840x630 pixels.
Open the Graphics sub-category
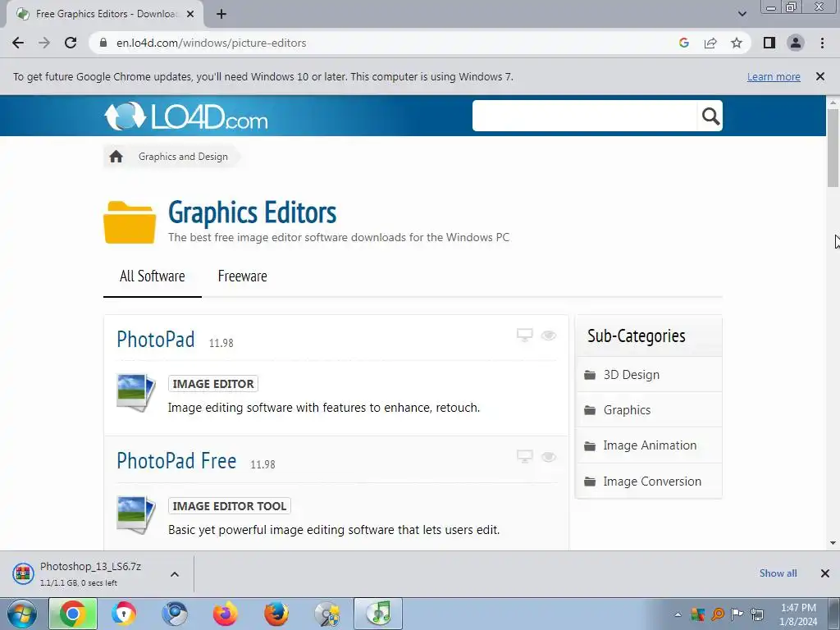[648, 410]
